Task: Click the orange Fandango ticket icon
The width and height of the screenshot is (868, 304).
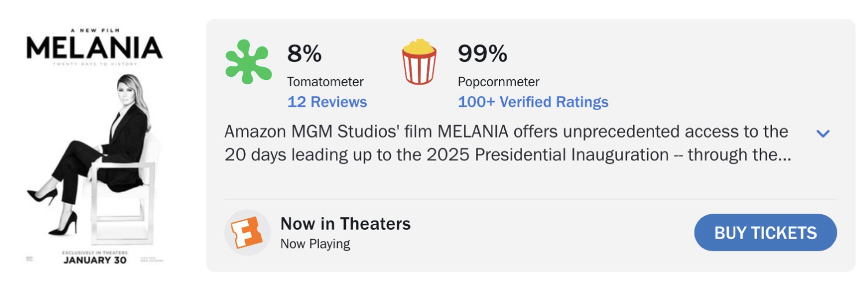Action: [x=247, y=232]
